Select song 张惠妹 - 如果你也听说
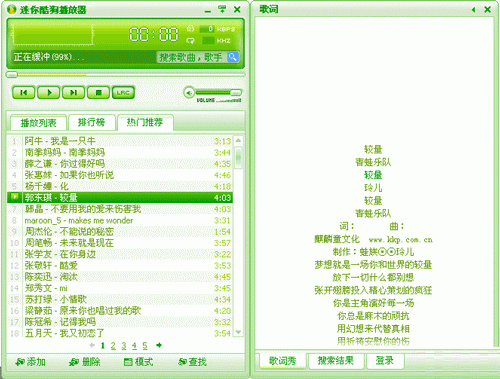This screenshot has width=500, height=379. (120, 175)
